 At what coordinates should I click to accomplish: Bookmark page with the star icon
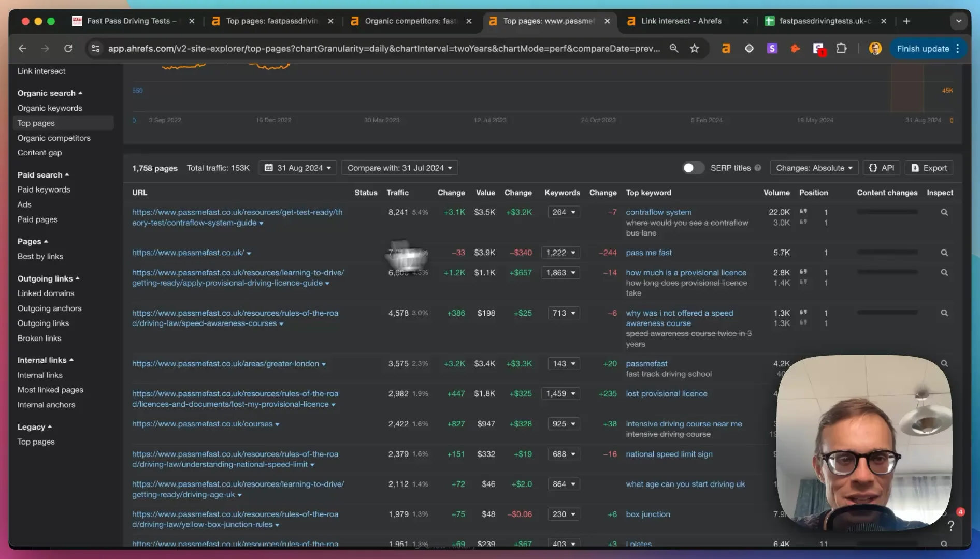click(x=695, y=49)
